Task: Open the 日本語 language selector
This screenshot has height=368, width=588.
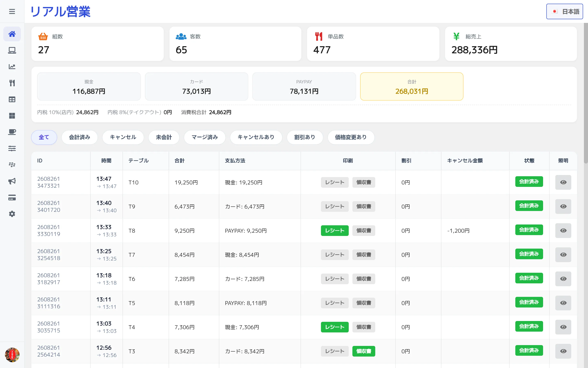Action: 565,11
